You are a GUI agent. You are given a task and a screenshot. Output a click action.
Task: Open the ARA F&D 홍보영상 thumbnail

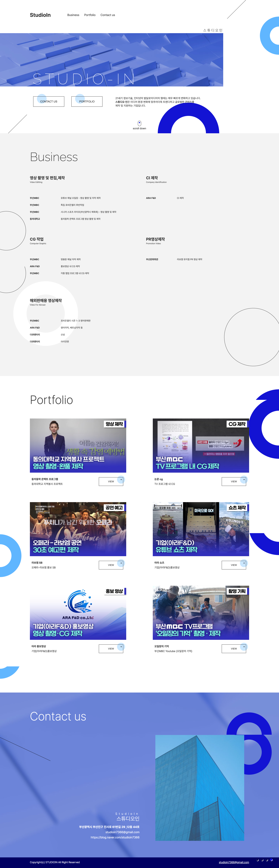(x=78, y=613)
